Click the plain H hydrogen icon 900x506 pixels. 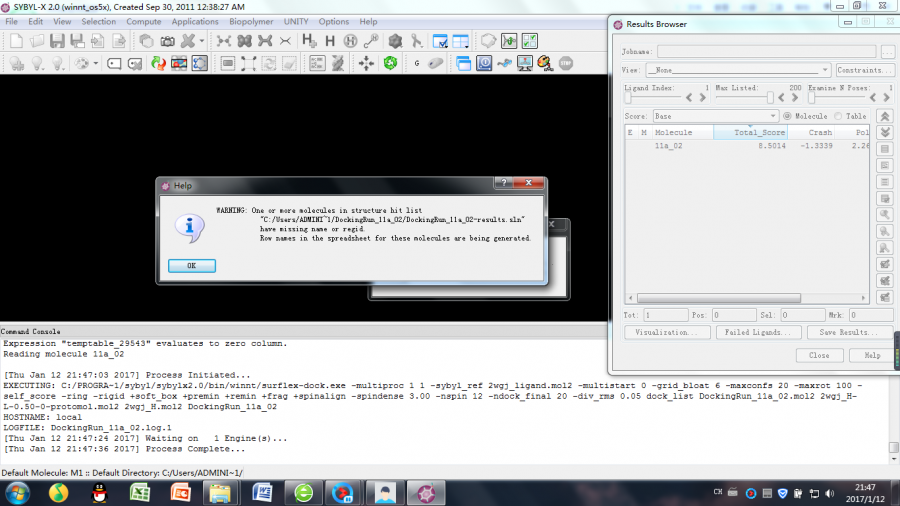[330, 41]
